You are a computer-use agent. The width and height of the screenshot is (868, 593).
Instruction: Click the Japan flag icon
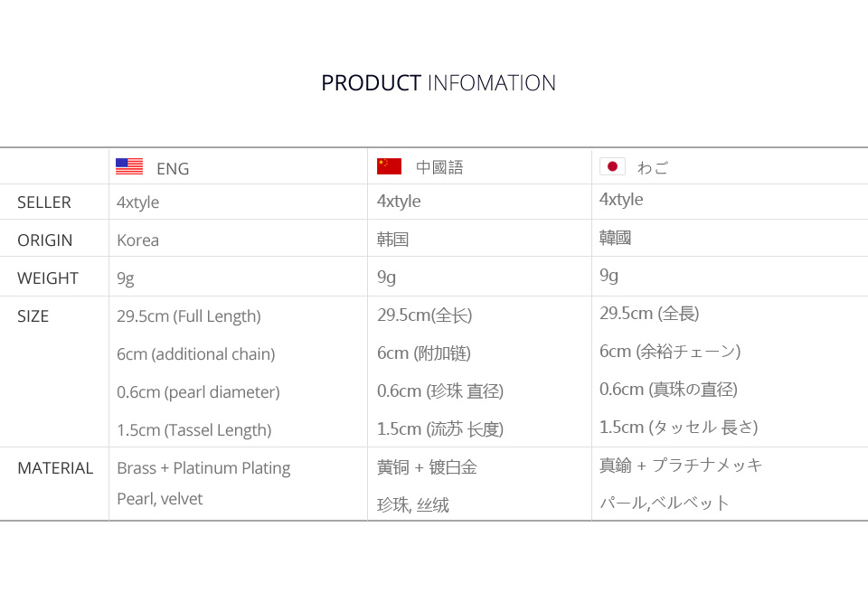click(x=612, y=166)
